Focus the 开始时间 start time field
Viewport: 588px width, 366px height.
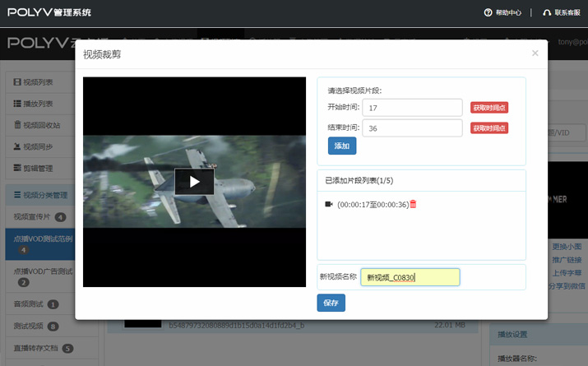click(x=413, y=108)
